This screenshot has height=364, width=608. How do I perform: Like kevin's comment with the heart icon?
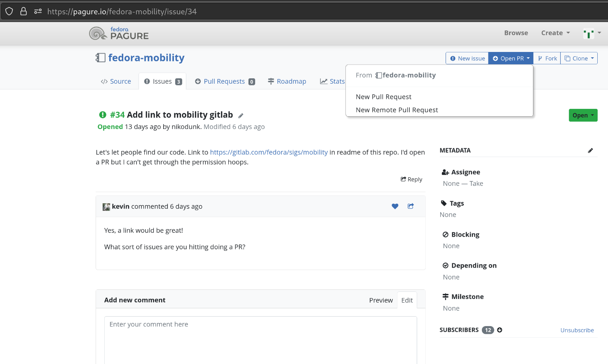pyautogui.click(x=395, y=206)
